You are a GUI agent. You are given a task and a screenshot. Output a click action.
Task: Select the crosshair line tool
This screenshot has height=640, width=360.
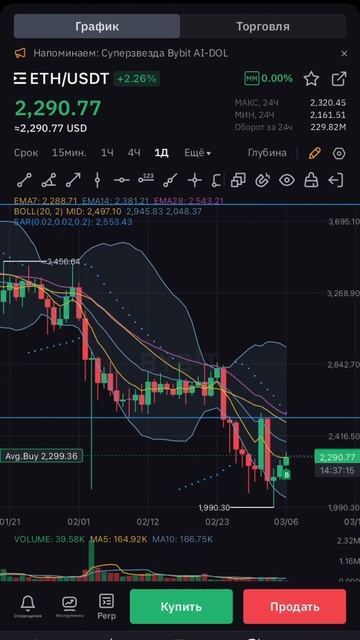coord(195,180)
